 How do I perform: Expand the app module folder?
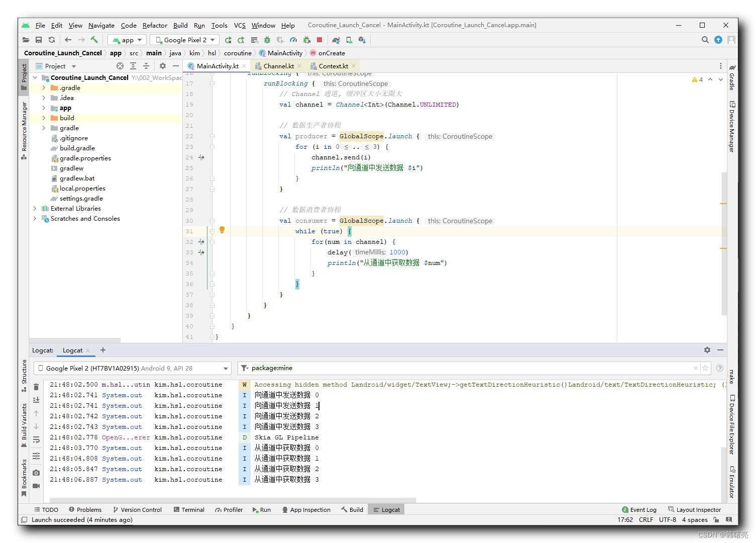(44, 108)
